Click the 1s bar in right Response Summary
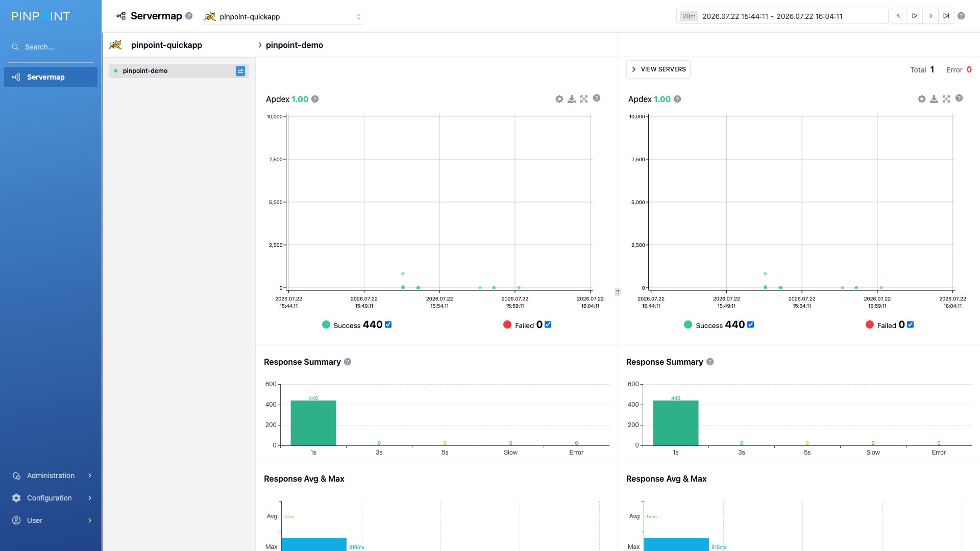 [676, 423]
